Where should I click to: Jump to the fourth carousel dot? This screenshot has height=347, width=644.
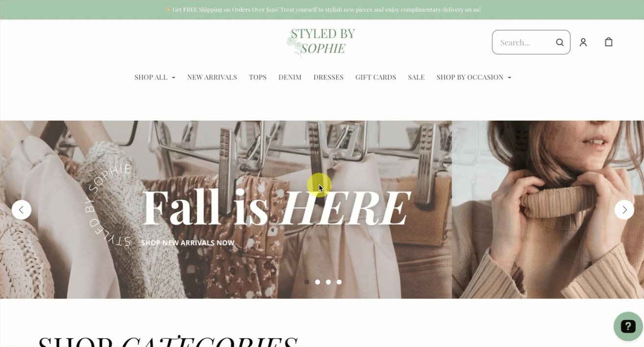339,282
